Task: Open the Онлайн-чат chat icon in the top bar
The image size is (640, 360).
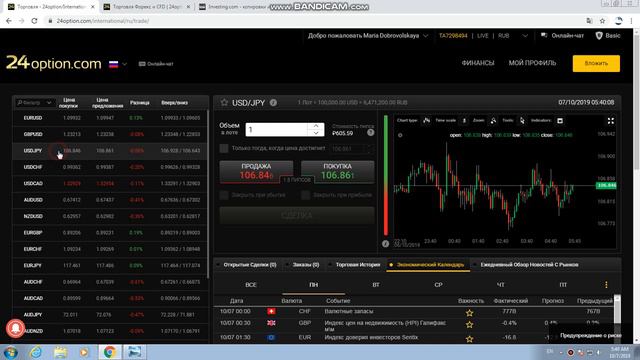Action: click(544, 36)
